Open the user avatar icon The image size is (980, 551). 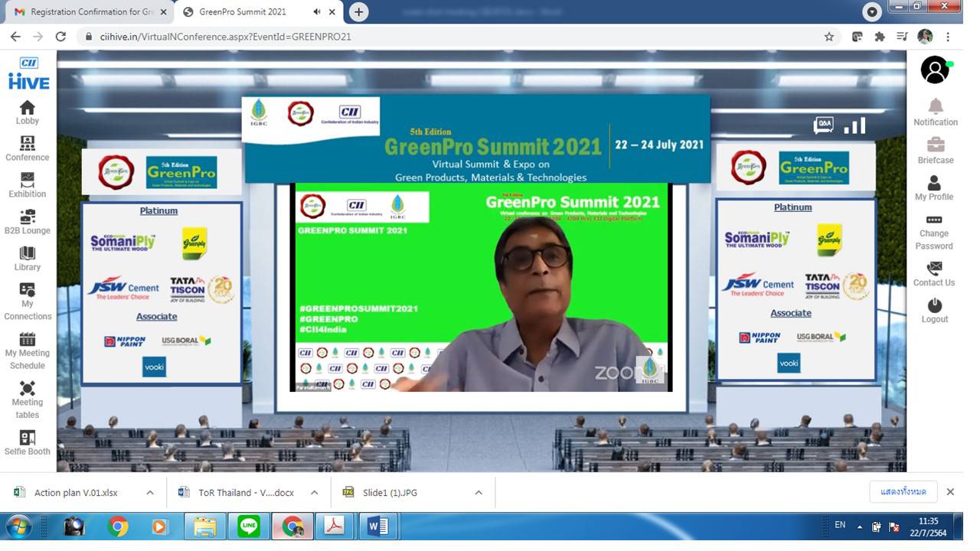935,70
